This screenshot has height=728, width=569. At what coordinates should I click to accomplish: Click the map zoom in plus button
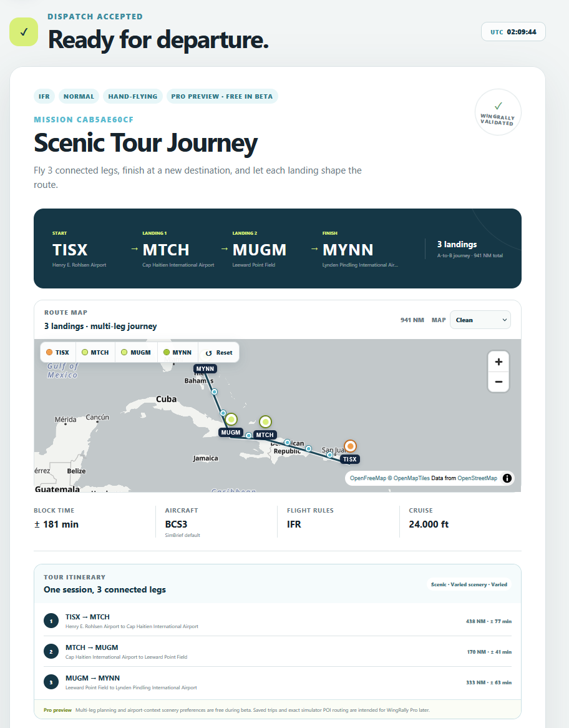[498, 362]
